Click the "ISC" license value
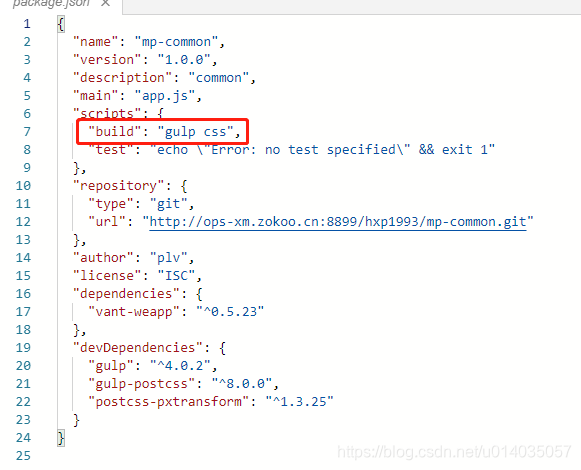581x470 pixels. (176, 276)
